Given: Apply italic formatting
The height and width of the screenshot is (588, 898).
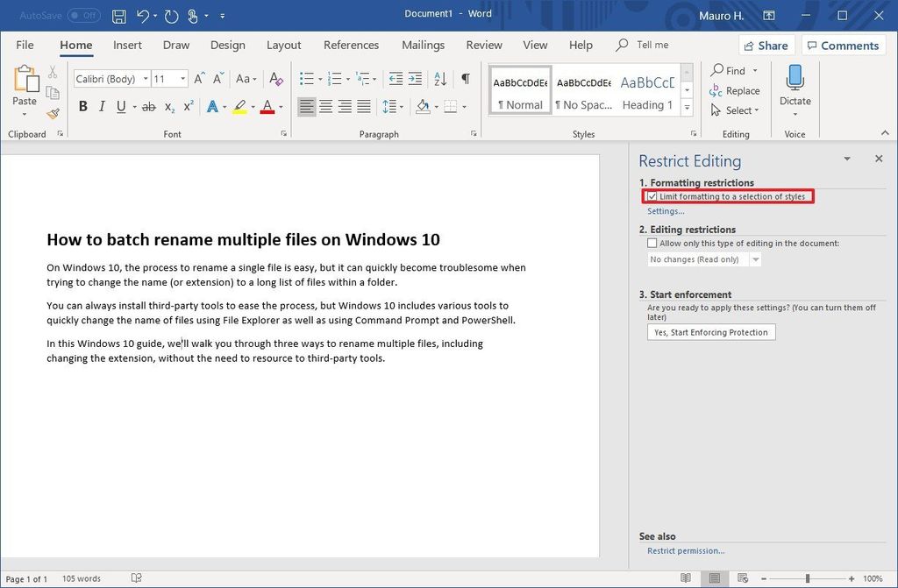Looking at the screenshot, I should pos(100,106).
